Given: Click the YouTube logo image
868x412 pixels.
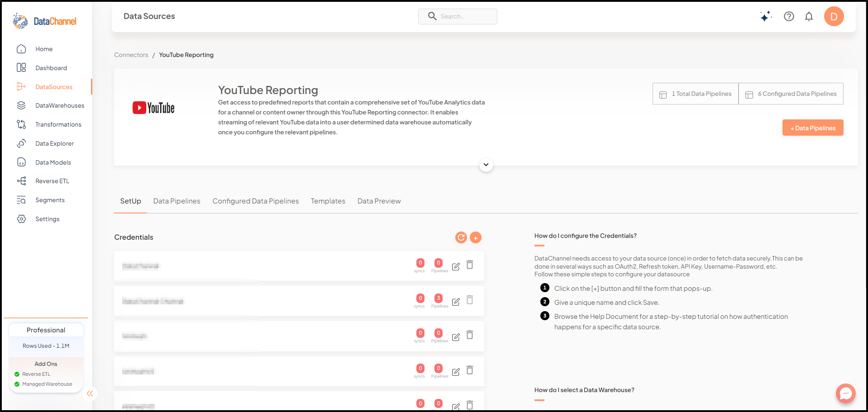Looking at the screenshot, I should (153, 108).
